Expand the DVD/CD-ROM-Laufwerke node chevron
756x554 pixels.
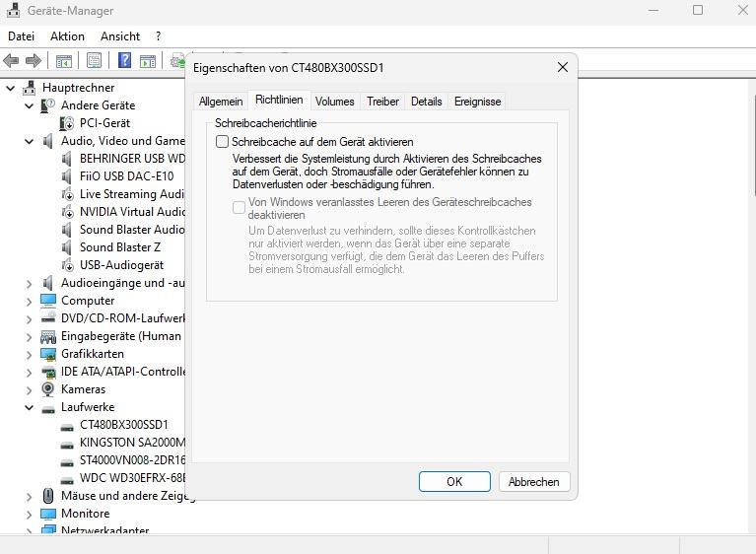tap(29, 319)
